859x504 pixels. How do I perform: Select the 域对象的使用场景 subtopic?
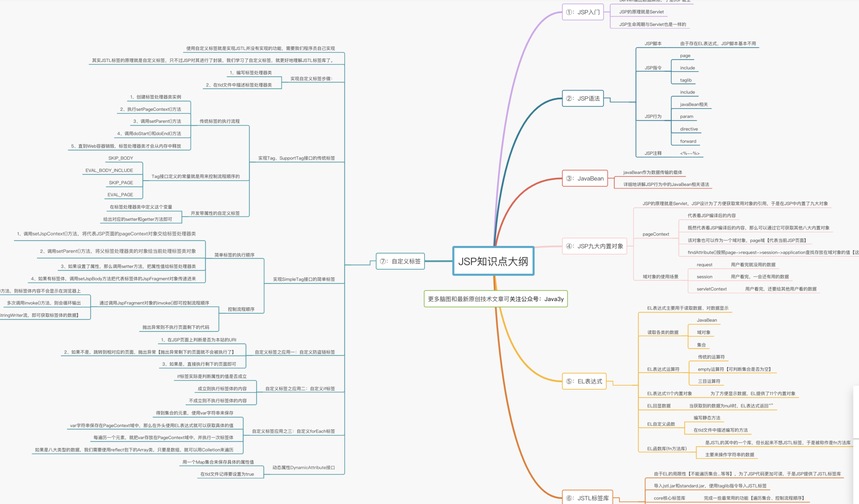pos(660,277)
